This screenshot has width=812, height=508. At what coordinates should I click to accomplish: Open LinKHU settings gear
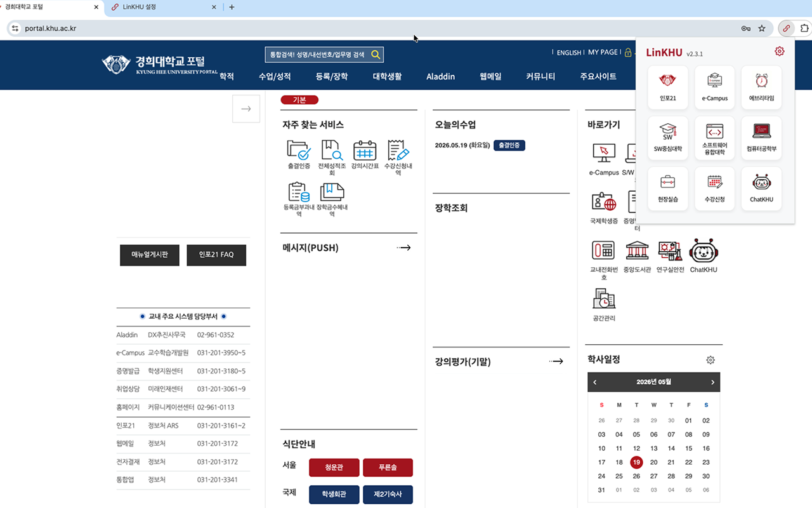click(780, 51)
